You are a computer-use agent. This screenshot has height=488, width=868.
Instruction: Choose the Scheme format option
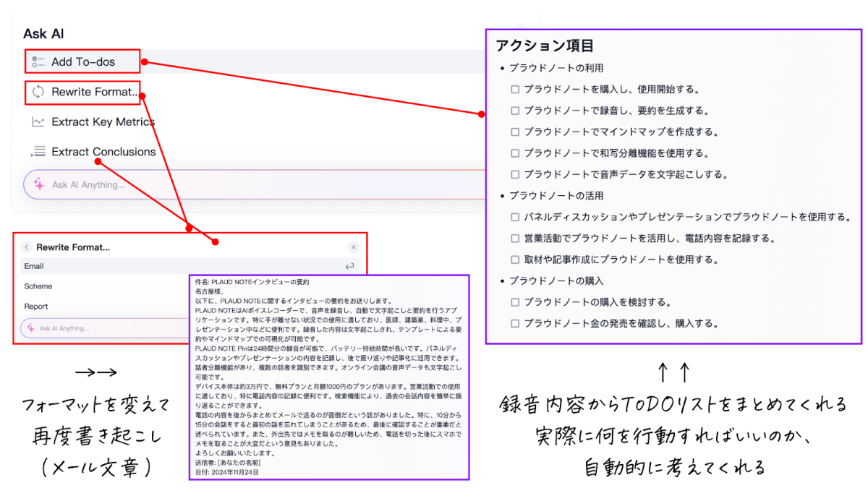(x=38, y=286)
